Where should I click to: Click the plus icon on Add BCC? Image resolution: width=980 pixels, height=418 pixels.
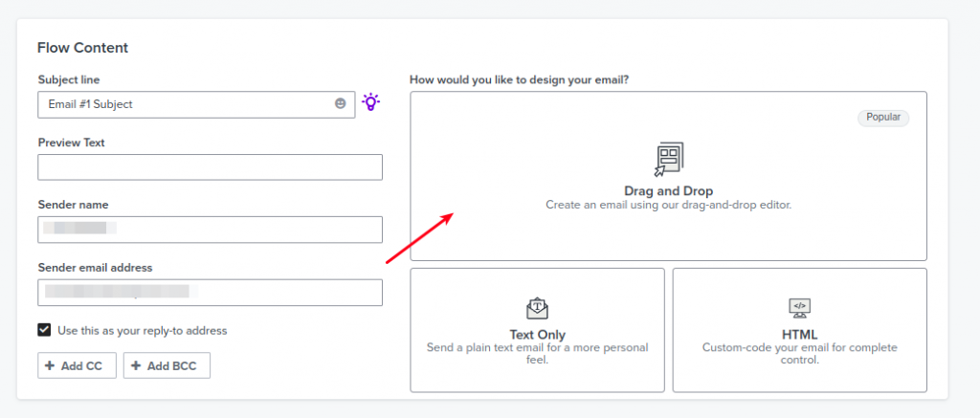pos(136,366)
